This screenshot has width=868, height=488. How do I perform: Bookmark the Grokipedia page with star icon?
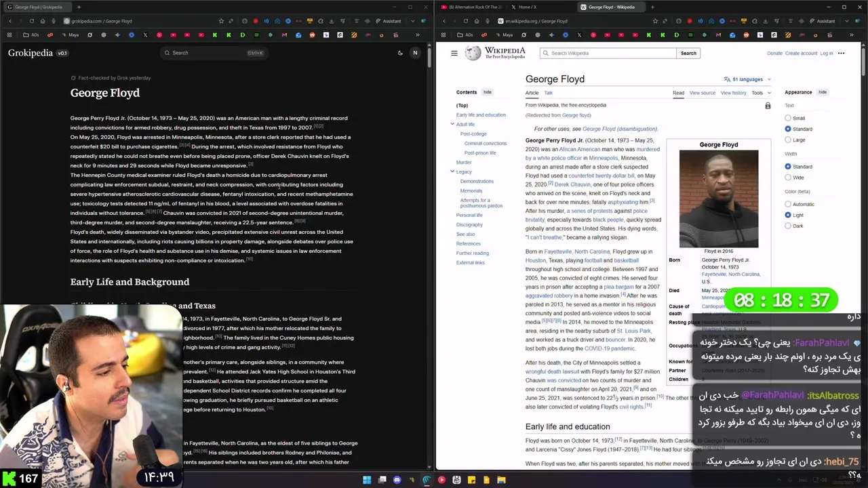coord(221,21)
